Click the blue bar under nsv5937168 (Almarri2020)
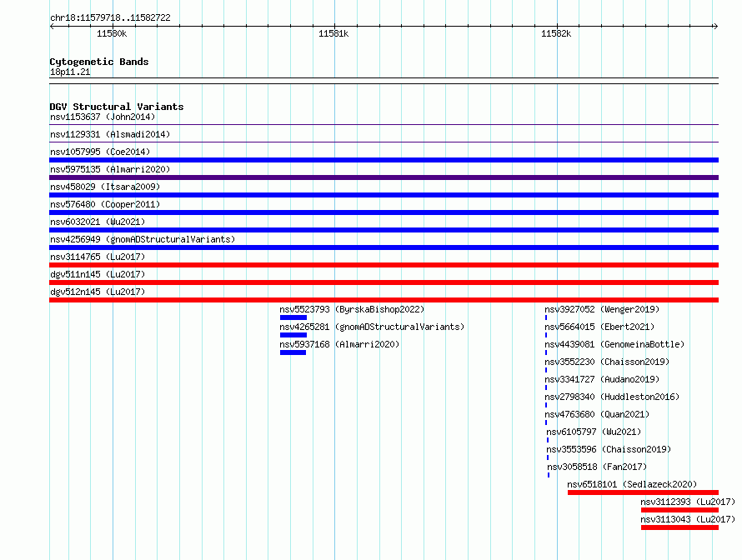The image size is (742, 560). tap(293, 352)
